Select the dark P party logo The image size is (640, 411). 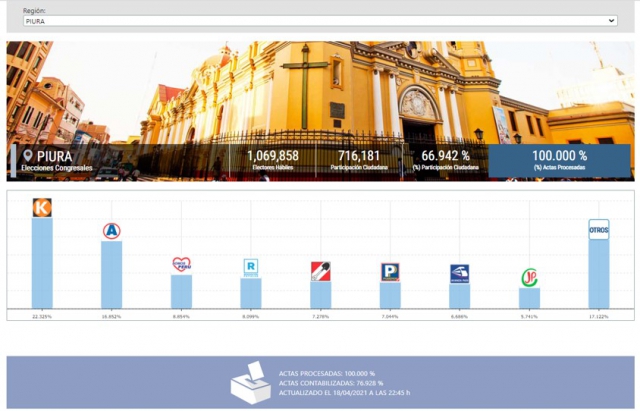tap(390, 272)
